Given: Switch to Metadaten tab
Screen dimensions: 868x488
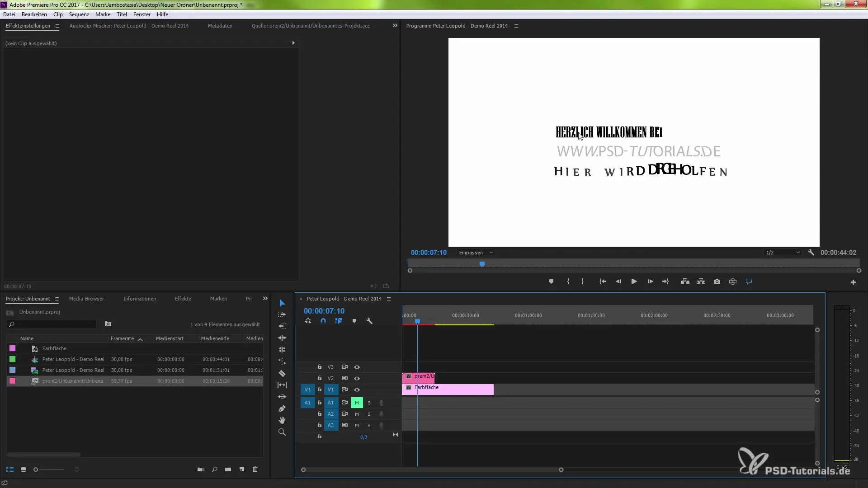Looking at the screenshot, I should (x=220, y=26).
